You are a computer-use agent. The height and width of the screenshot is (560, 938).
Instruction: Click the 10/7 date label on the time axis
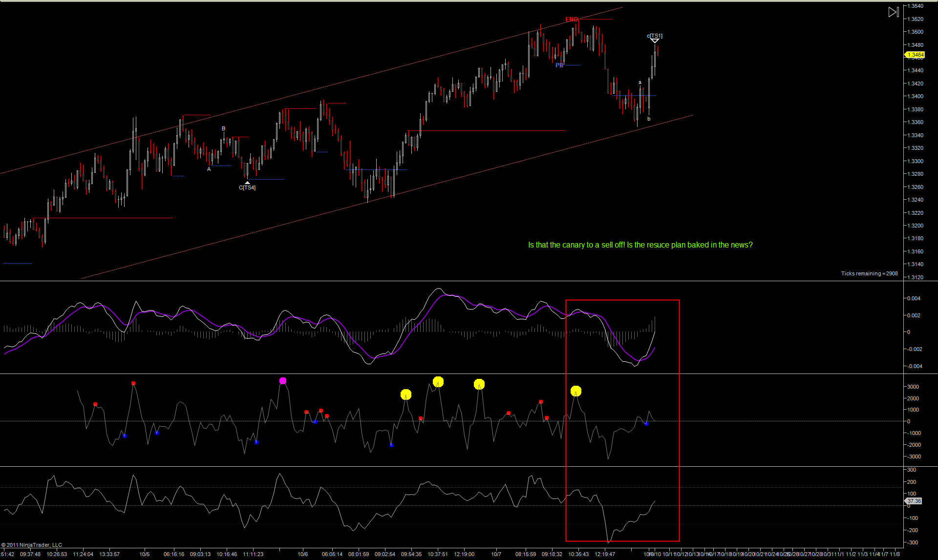coord(496,554)
